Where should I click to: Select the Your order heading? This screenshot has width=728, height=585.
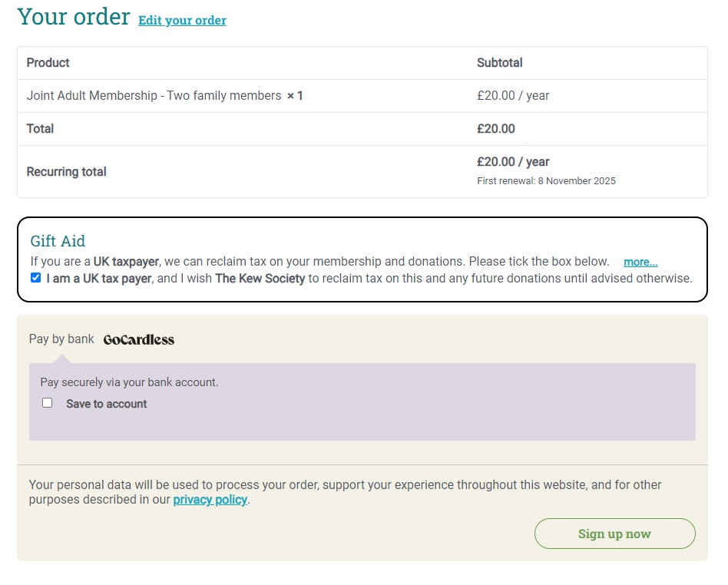click(x=74, y=16)
